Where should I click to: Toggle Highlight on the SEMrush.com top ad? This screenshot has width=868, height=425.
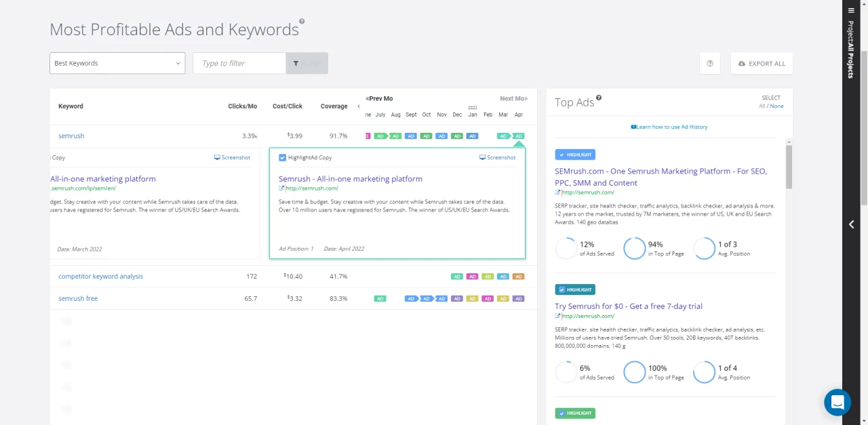pyautogui.click(x=574, y=155)
